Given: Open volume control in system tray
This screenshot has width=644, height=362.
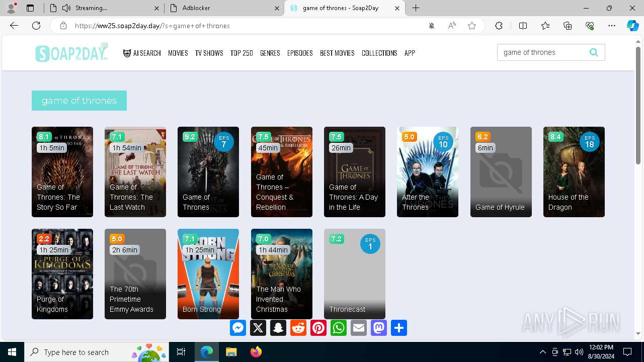Looking at the screenshot, I should pyautogui.click(x=579, y=352).
